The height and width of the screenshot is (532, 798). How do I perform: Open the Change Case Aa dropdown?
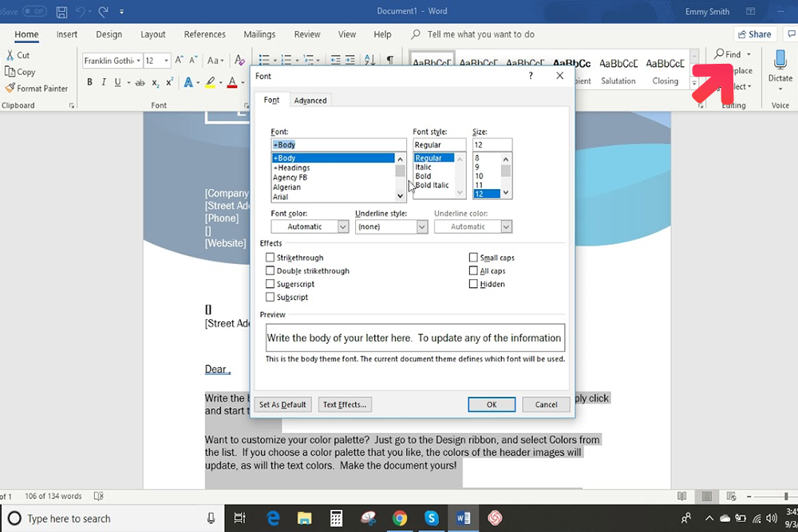pyautogui.click(x=215, y=61)
